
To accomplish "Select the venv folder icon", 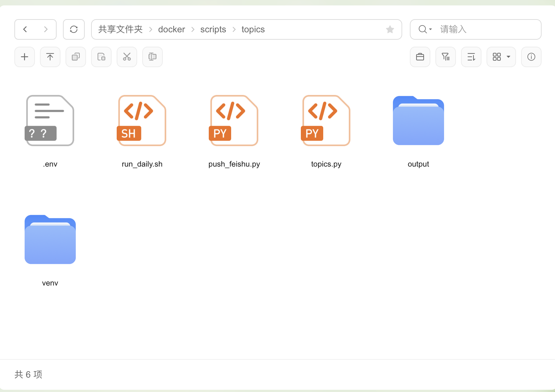I will pyautogui.click(x=50, y=239).
